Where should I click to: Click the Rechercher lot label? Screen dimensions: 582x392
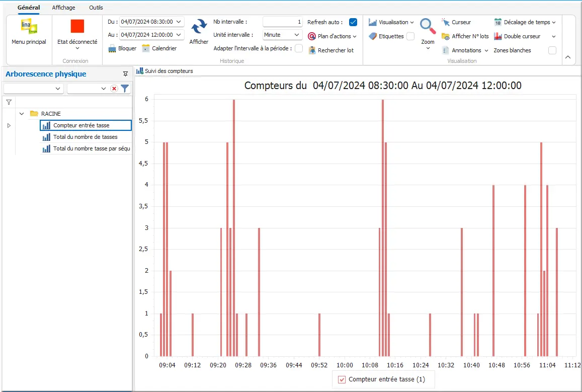click(336, 50)
